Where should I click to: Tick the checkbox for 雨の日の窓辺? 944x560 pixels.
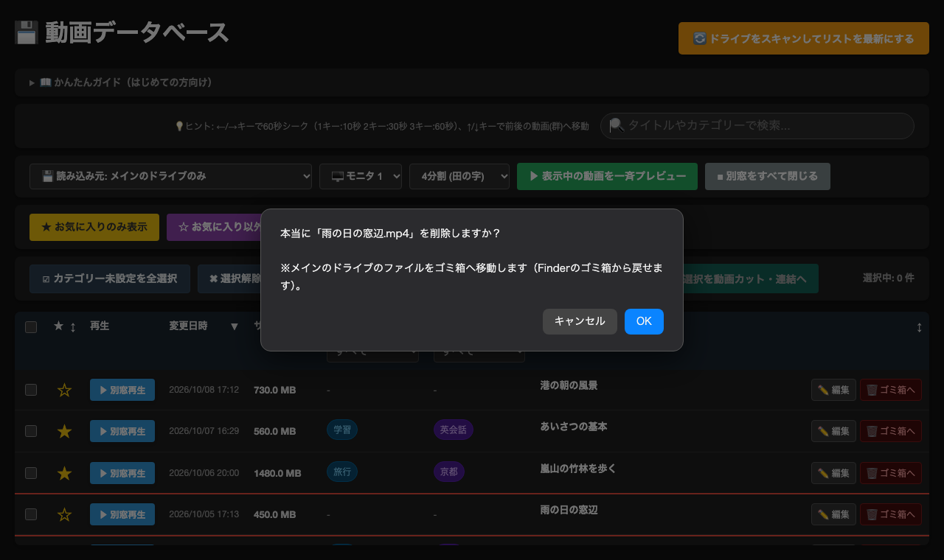[31, 514]
